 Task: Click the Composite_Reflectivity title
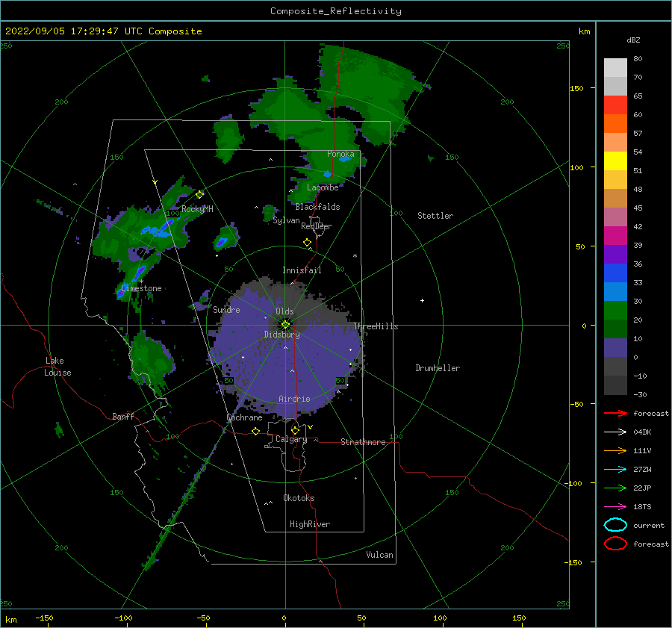pos(336,11)
